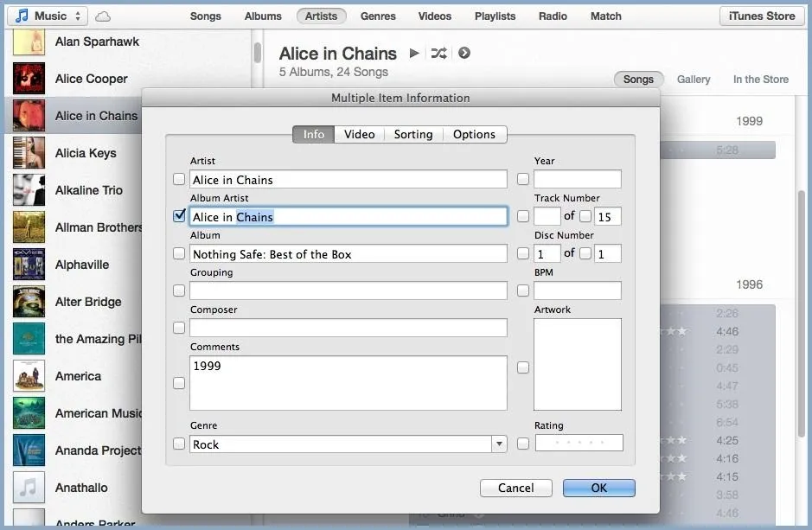The width and height of the screenshot is (812, 530).
Task: Click into the BPM field
Action: pyautogui.click(x=578, y=291)
